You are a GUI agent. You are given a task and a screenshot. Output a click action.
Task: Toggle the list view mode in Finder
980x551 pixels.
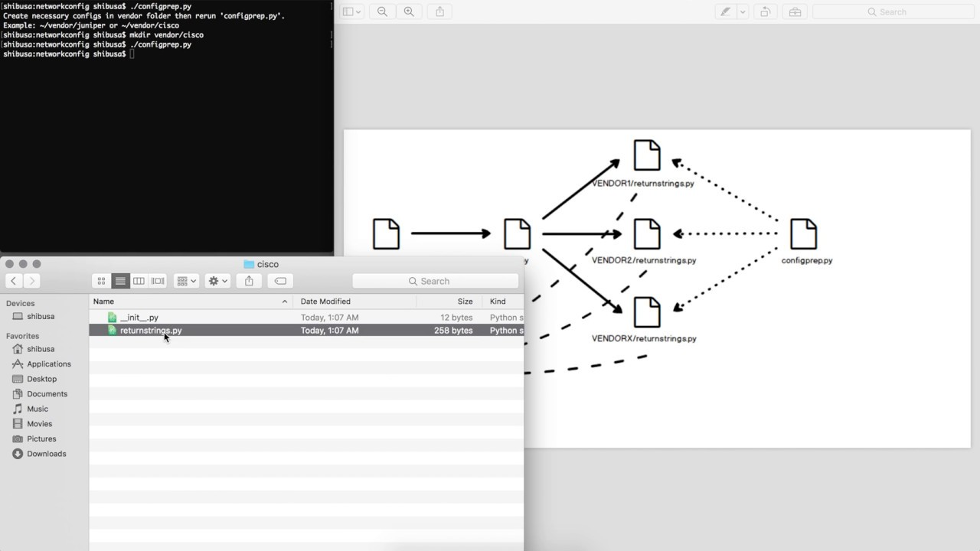pos(120,281)
